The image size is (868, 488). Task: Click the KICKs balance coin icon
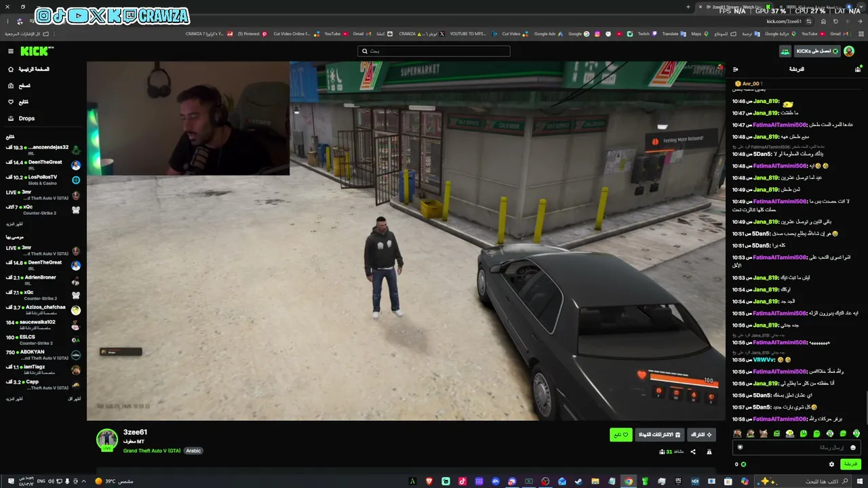click(743, 464)
